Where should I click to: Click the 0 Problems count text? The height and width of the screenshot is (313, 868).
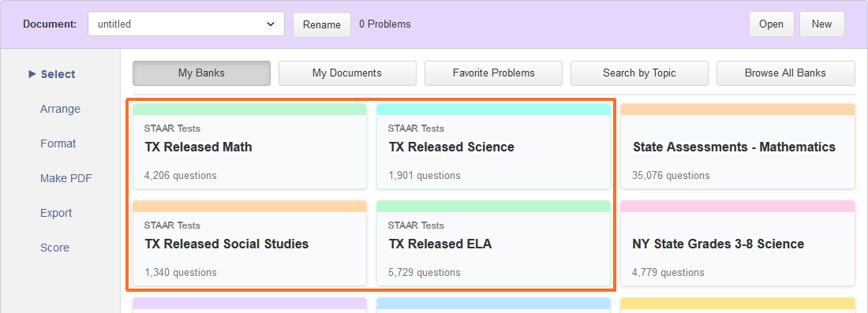tap(385, 24)
